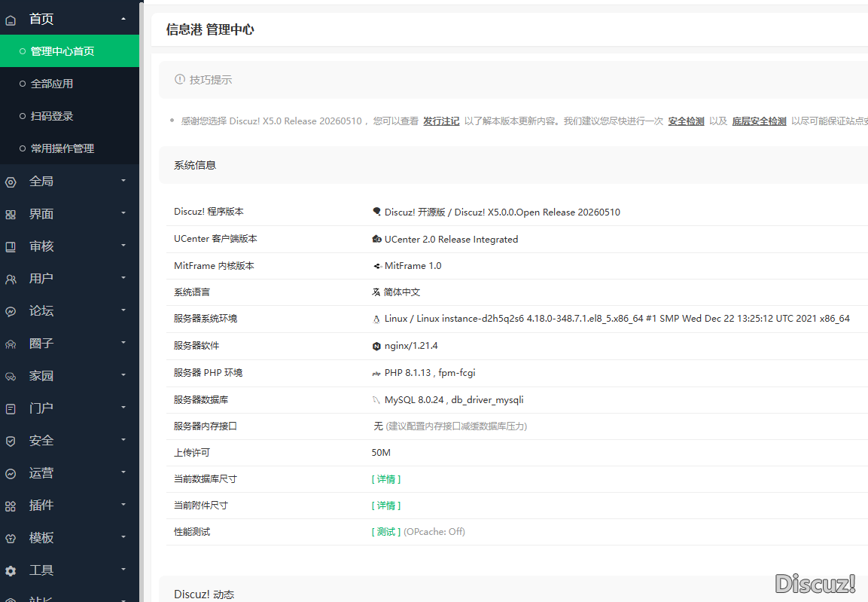This screenshot has height=602, width=868.
Task: Expand the 论坛 menu arrow
Action: pyautogui.click(x=123, y=310)
